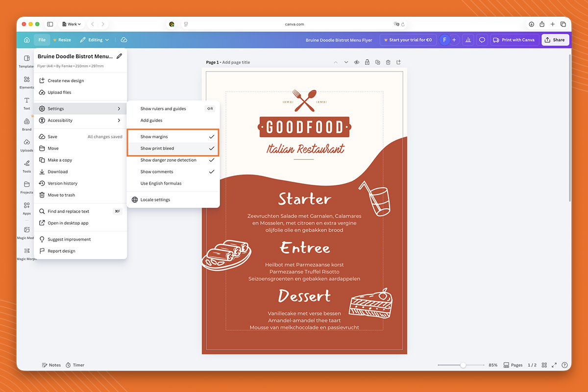Turn off Show print bleed
Viewport: 588px width, 392px height.
pyautogui.click(x=155, y=148)
